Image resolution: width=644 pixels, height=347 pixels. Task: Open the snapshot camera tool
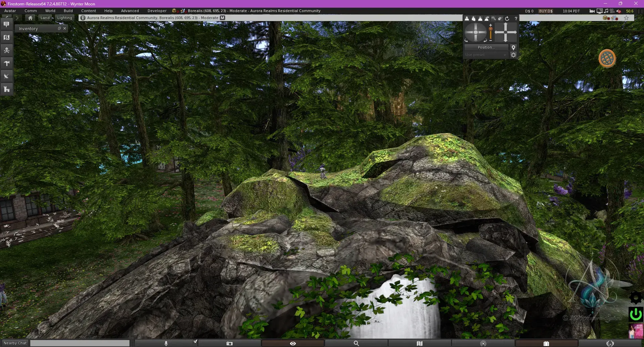pyautogui.click(x=229, y=343)
